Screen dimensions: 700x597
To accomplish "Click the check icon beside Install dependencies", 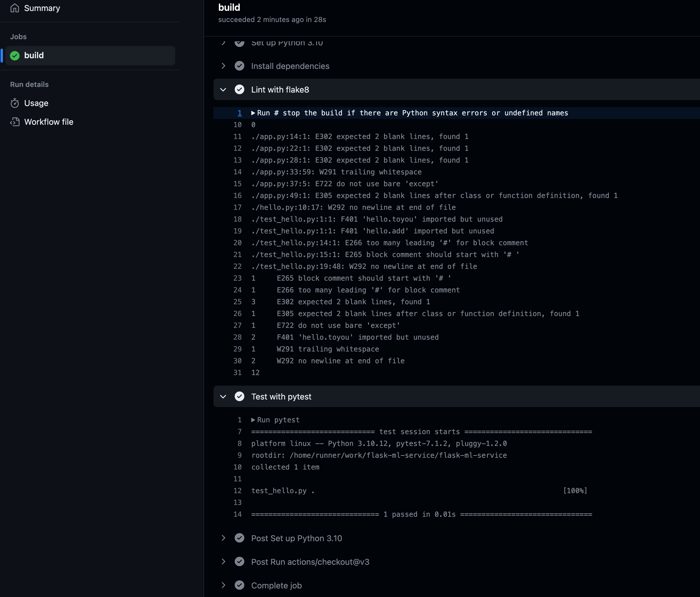I will [x=240, y=66].
